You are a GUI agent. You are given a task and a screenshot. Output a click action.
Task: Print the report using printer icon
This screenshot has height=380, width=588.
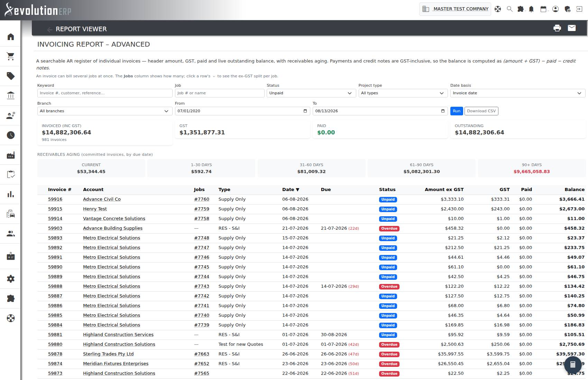point(557,28)
